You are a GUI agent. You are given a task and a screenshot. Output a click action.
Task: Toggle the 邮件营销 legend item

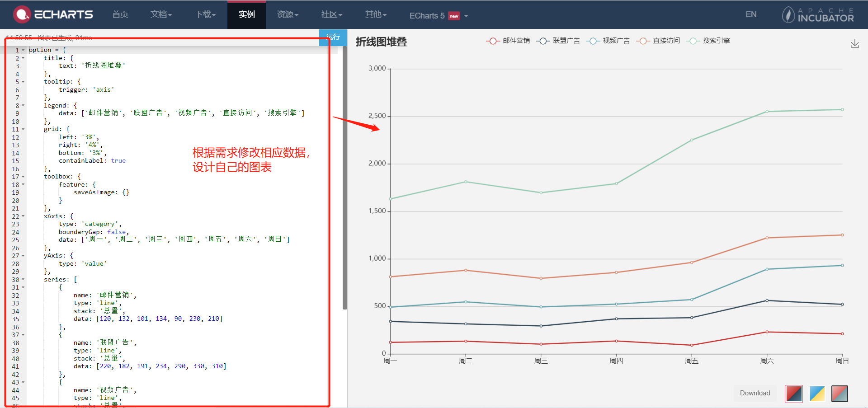507,41
